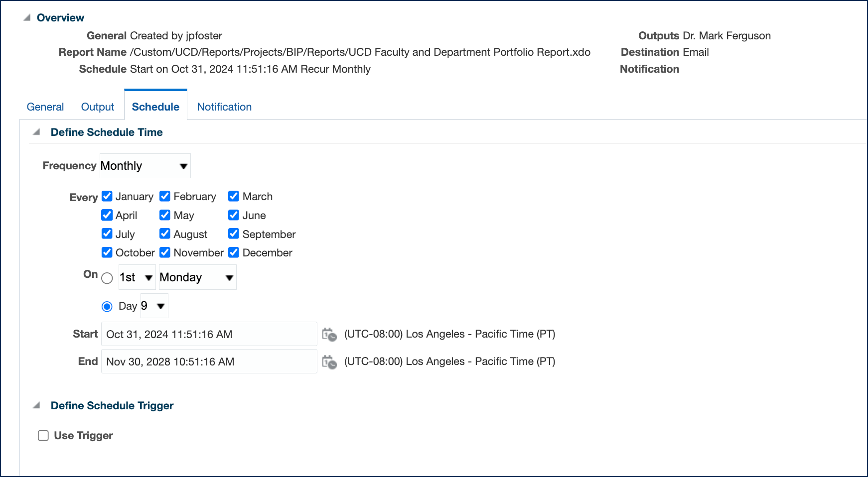Open the Notification tab
868x477 pixels.
click(x=224, y=107)
